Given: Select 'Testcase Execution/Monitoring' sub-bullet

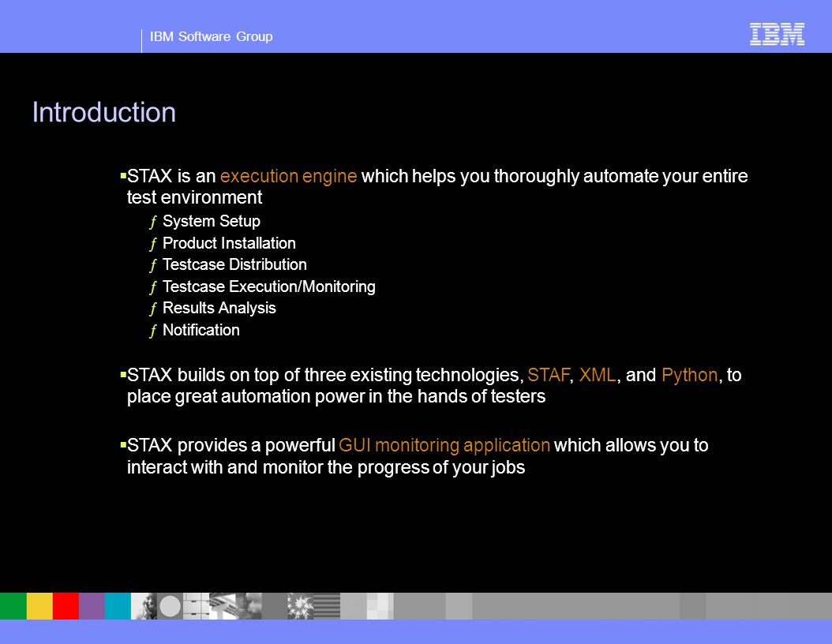Looking at the screenshot, I should (x=268, y=286).
